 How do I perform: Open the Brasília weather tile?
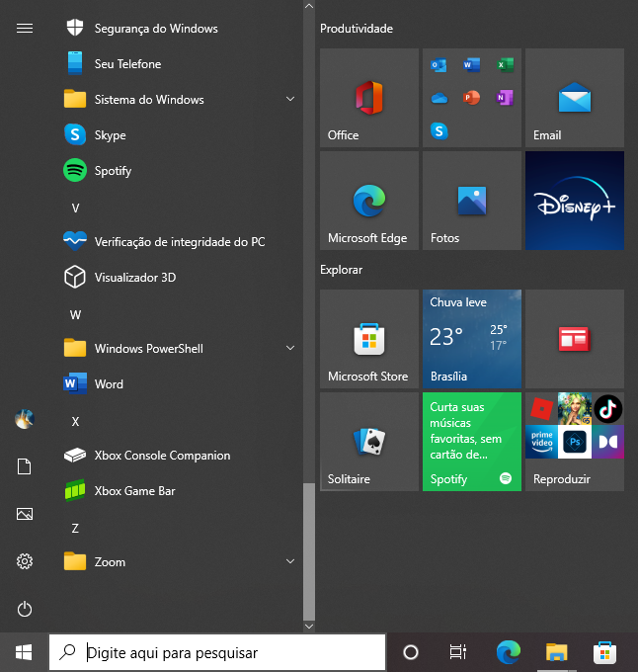click(472, 339)
